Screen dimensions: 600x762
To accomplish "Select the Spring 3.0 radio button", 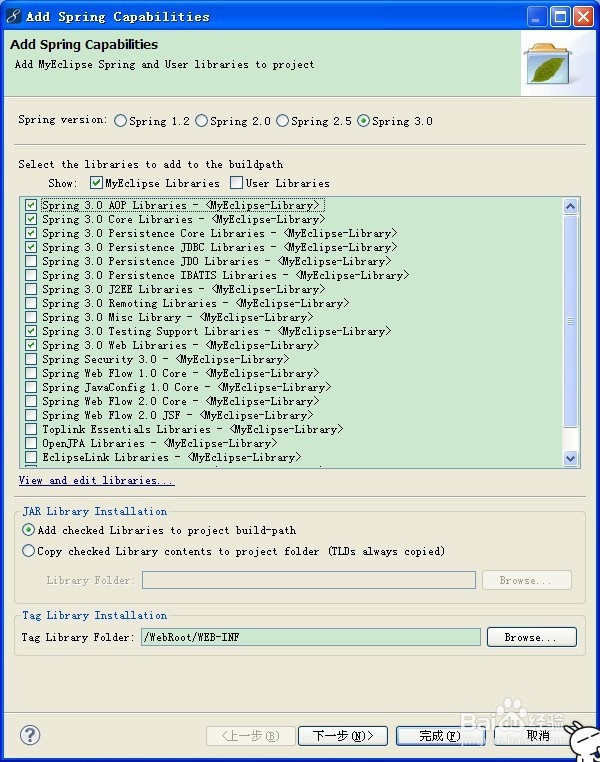I will click(x=363, y=121).
